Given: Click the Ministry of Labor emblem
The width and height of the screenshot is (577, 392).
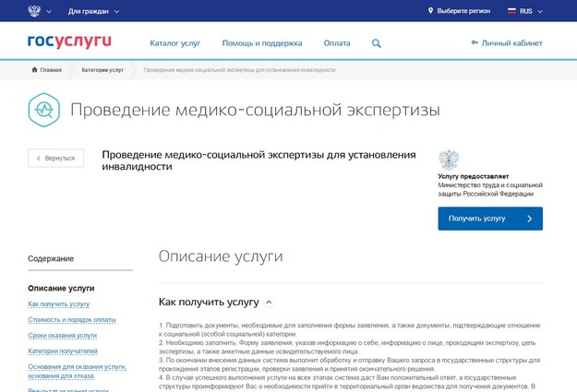Looking at the screenshot, I should coord(448,158).
